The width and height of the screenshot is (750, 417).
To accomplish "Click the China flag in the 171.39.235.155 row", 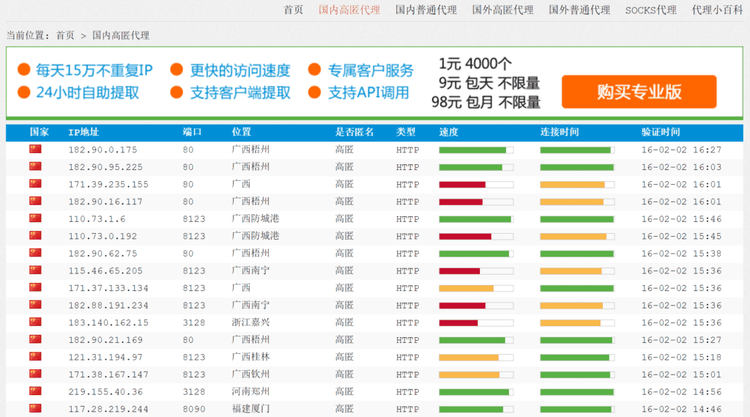I will point(36,184).
